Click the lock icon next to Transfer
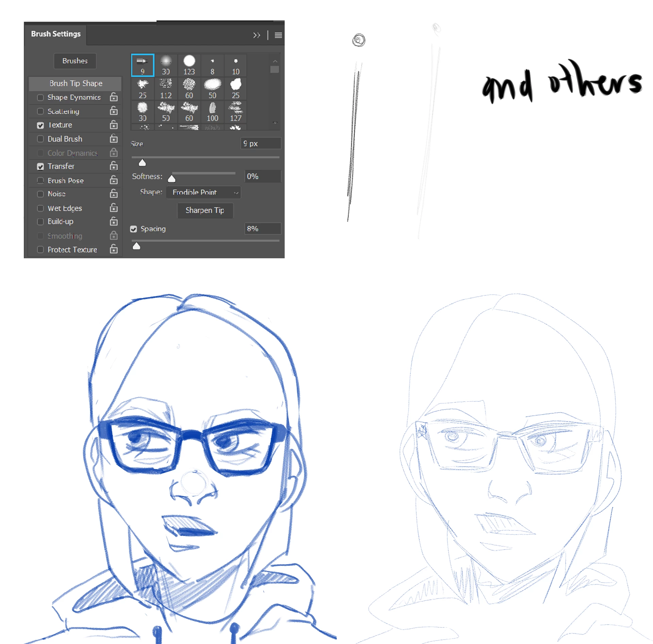This screenshot has height=644, width=653. point(114,166)
